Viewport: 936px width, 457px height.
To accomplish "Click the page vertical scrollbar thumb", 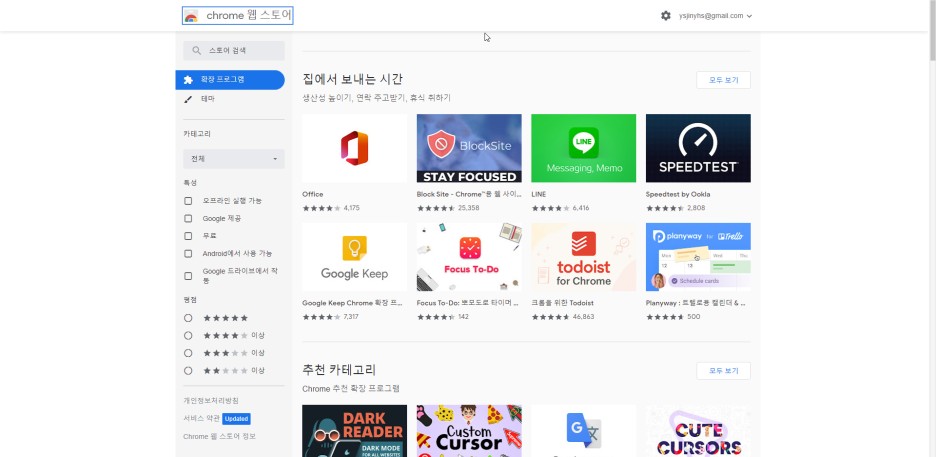I will [932, 30].
